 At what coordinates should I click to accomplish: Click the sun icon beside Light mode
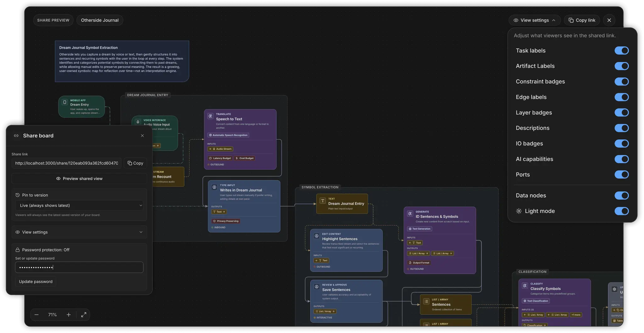point(519,211)
